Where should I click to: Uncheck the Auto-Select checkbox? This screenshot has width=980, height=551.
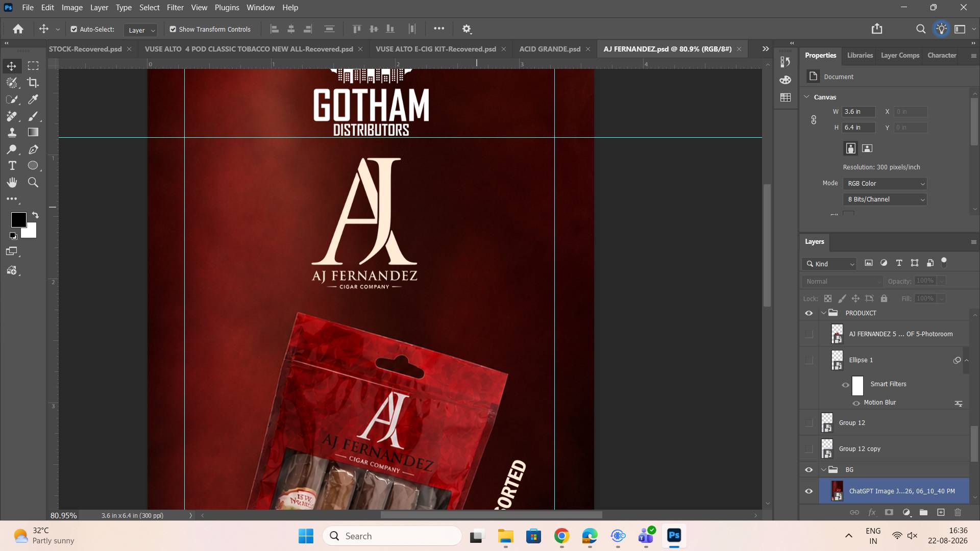tap(74, 30)
